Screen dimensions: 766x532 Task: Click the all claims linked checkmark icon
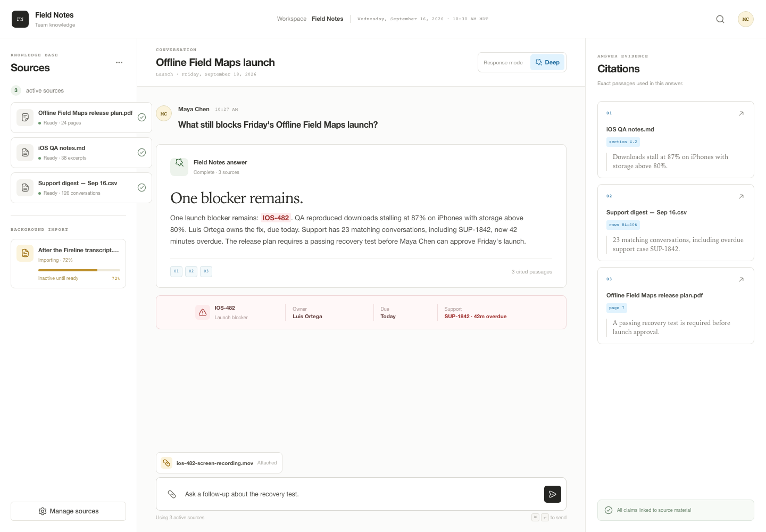609,510
